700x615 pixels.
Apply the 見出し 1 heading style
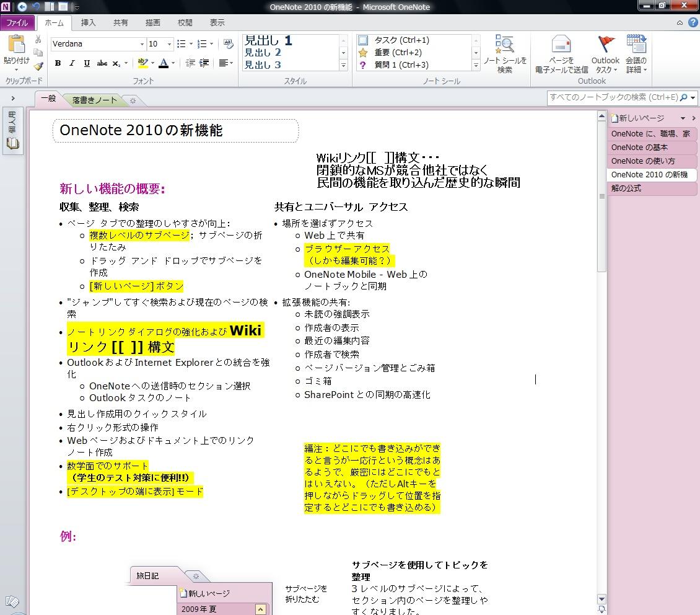pos(268,41)
